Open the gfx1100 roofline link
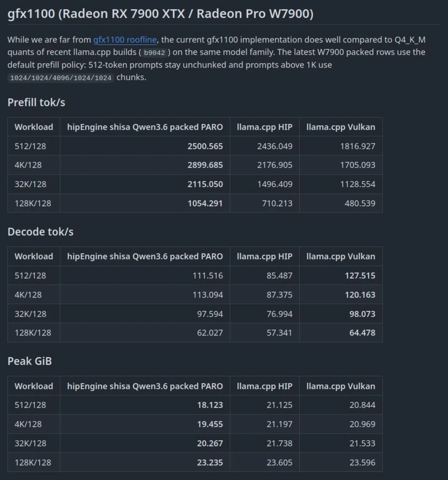 coord(125,40)
